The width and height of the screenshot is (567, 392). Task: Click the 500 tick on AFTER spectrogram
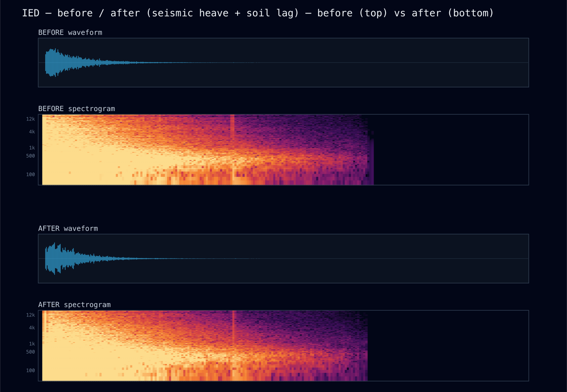(x=31, y=352)
